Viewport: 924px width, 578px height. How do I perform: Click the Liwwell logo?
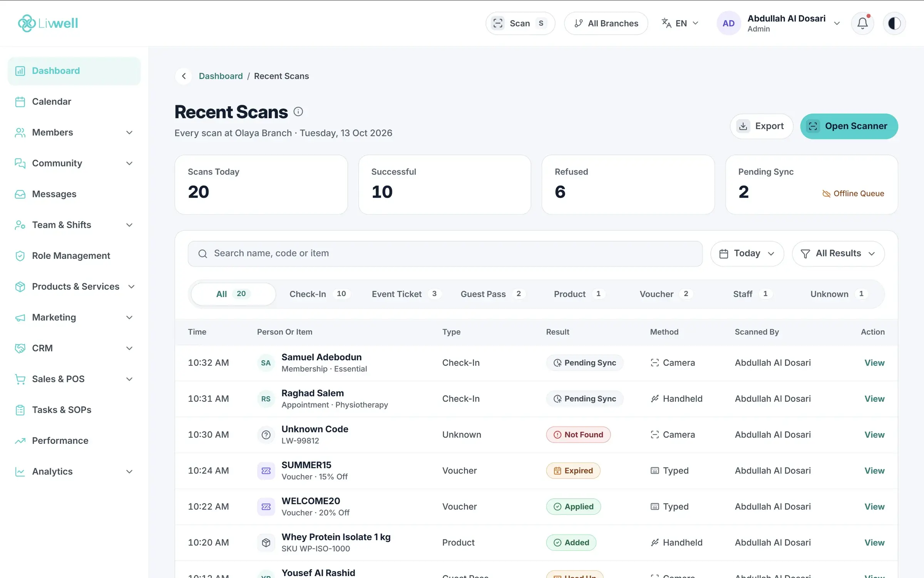[x=48, y=23]
